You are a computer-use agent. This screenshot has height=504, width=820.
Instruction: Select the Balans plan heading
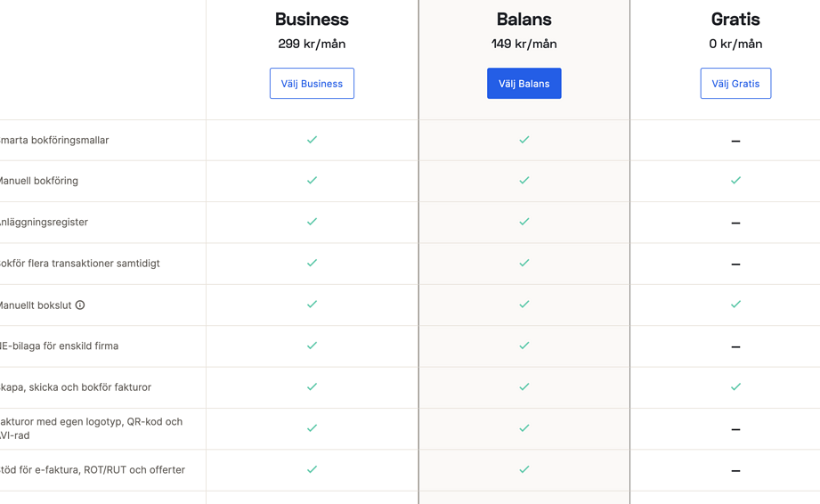[x=524, y=20]
